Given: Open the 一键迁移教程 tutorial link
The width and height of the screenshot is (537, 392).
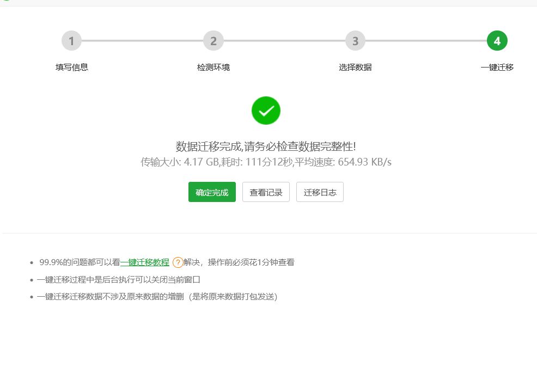Looking at the screenshot, I should (x=144, y=262).
